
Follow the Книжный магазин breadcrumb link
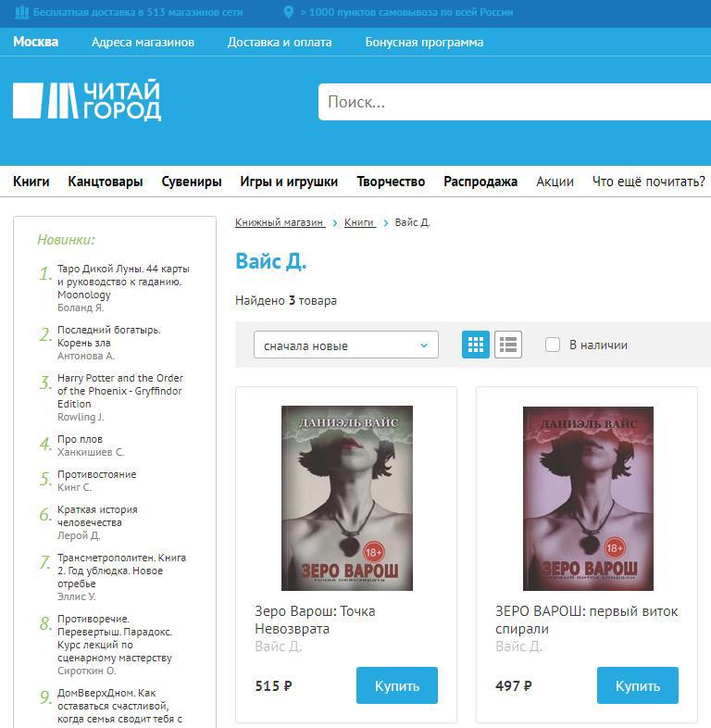280,222
